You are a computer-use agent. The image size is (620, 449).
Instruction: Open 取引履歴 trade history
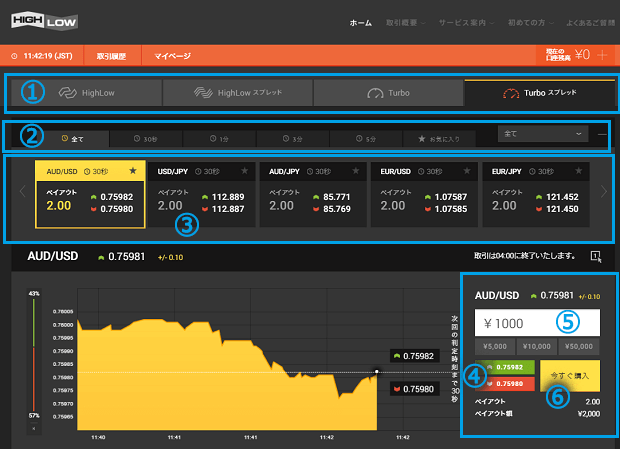tap(112, 56)
